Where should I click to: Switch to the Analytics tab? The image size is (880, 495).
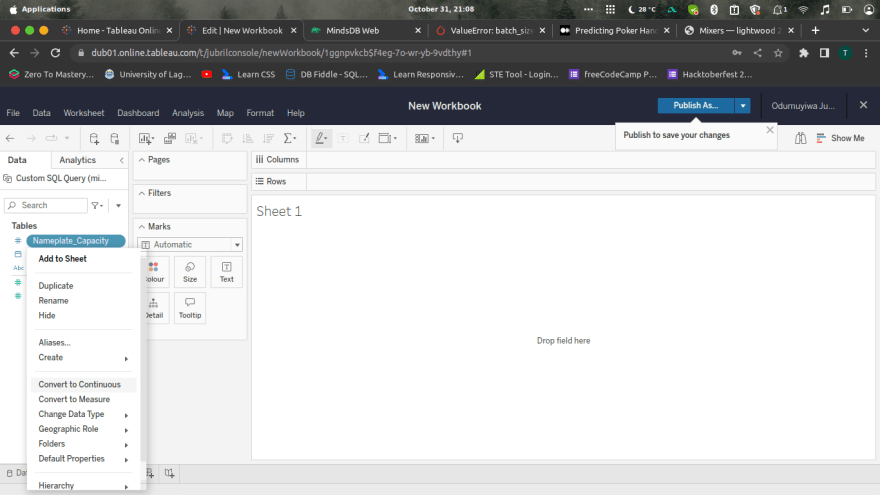pyautogui.click(x=77, y=160)
